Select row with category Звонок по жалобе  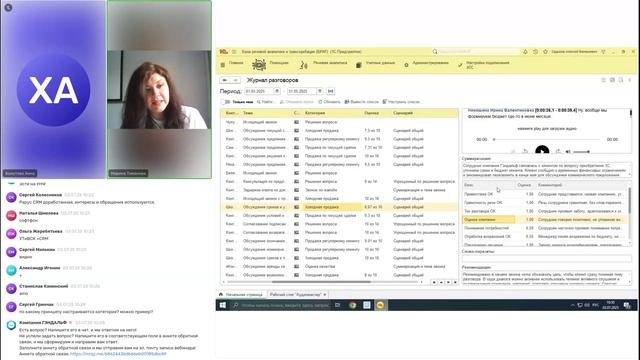[340, 190]
